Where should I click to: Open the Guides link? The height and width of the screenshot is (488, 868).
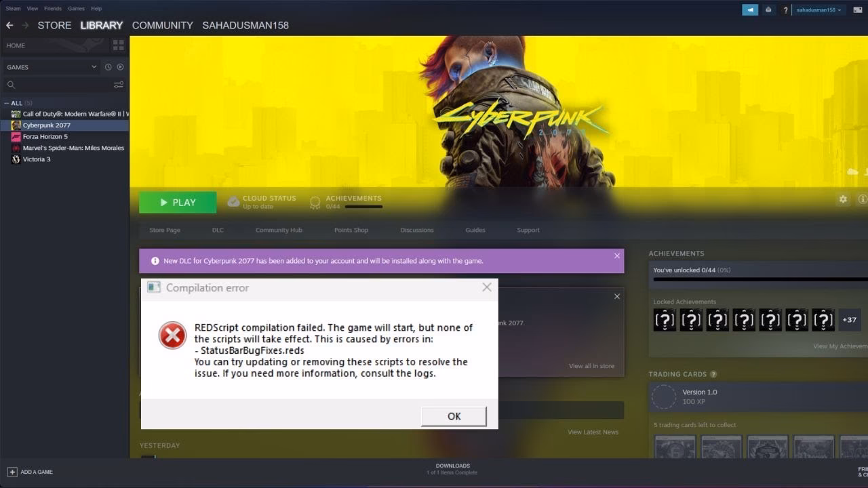pos(475,230)
